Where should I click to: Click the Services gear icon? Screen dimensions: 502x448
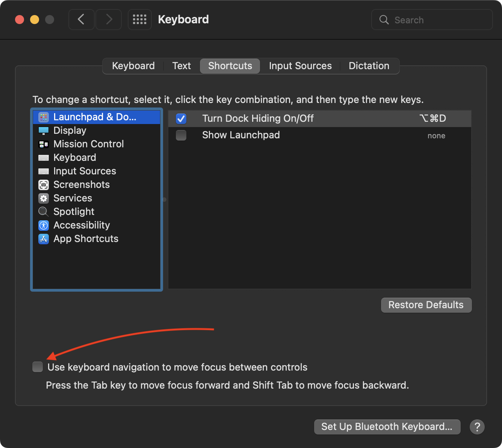[44, 198]
